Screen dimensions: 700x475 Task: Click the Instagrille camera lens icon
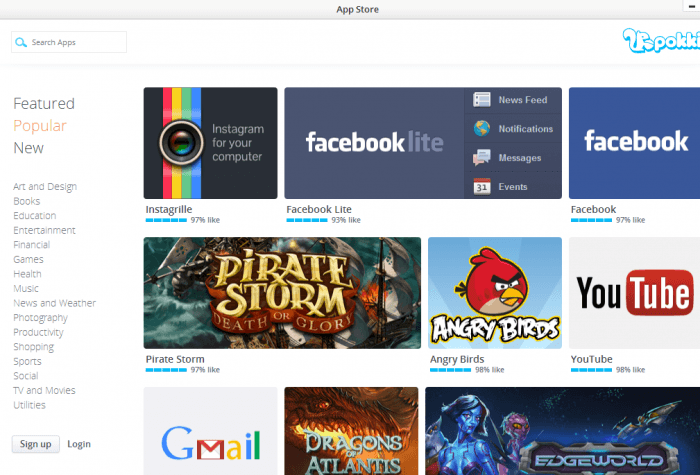[x=181, y=143]
